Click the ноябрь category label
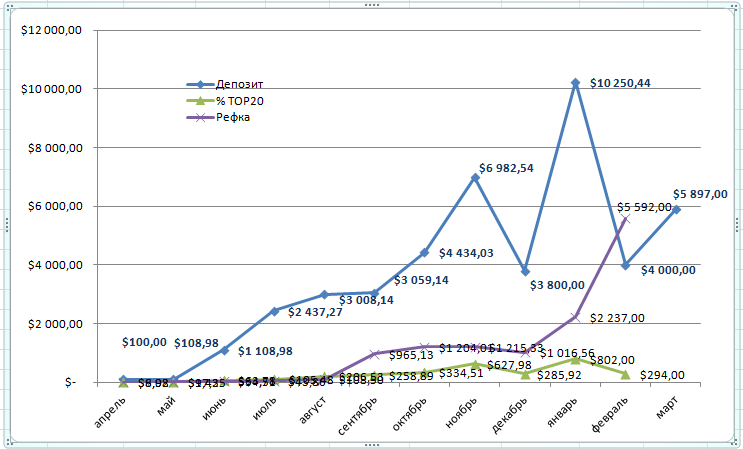Image resolution: width=743 pixels, height=450 pixels. click(x=462, y=412)
